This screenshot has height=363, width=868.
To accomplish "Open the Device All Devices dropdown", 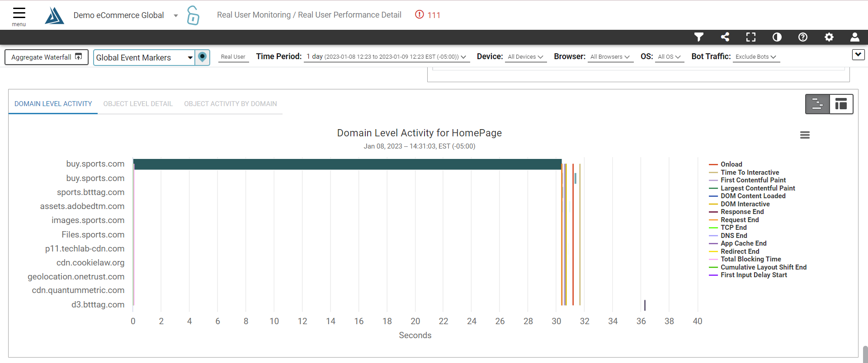I will click(x=525, y=57).
